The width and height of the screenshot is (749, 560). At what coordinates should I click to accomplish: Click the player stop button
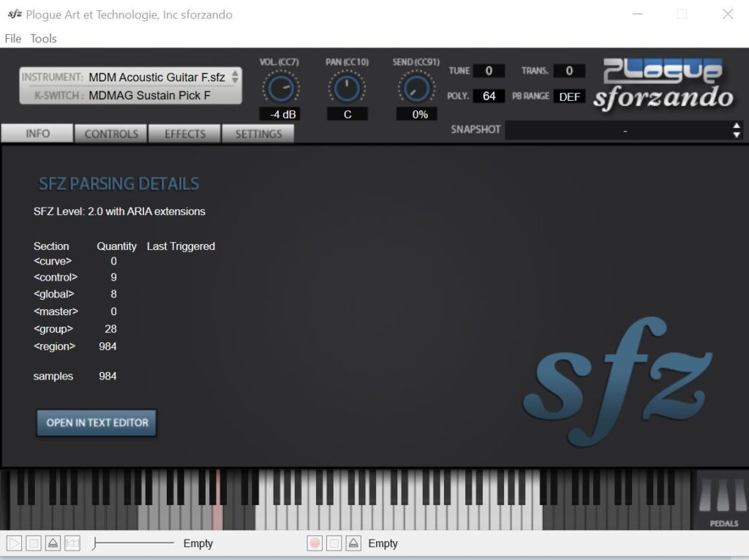34,543
